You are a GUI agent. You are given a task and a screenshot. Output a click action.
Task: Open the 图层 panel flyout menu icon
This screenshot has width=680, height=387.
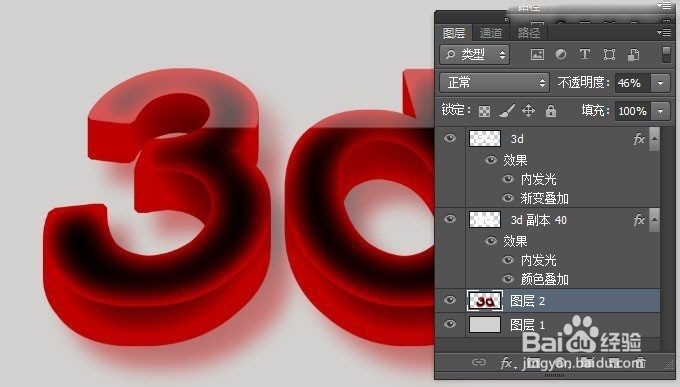pos(664,33)
